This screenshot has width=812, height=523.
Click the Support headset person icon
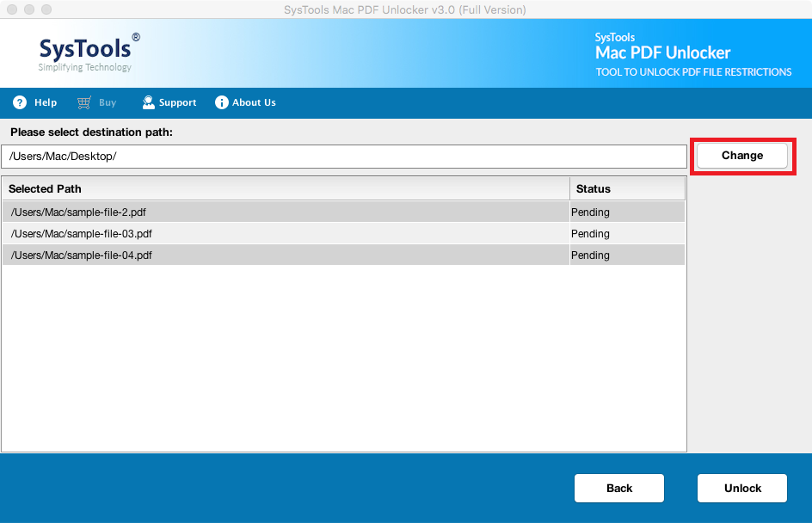click(x=148, y=102)
